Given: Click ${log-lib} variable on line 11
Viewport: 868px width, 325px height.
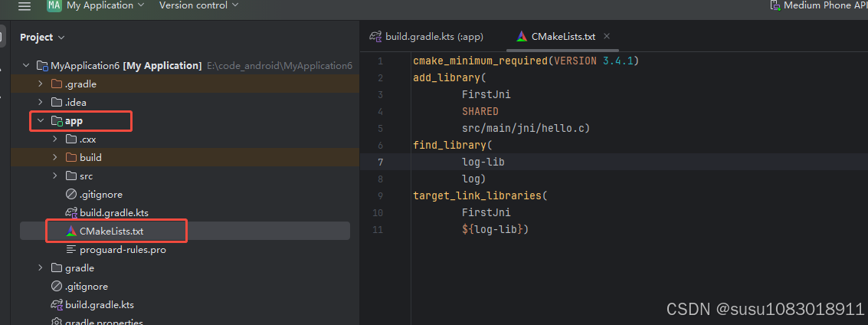Looking at the screenshot, I should (493, 229).
